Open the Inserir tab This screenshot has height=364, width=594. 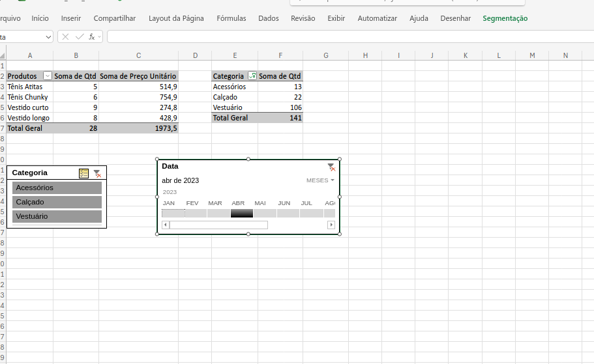[71, 18]
